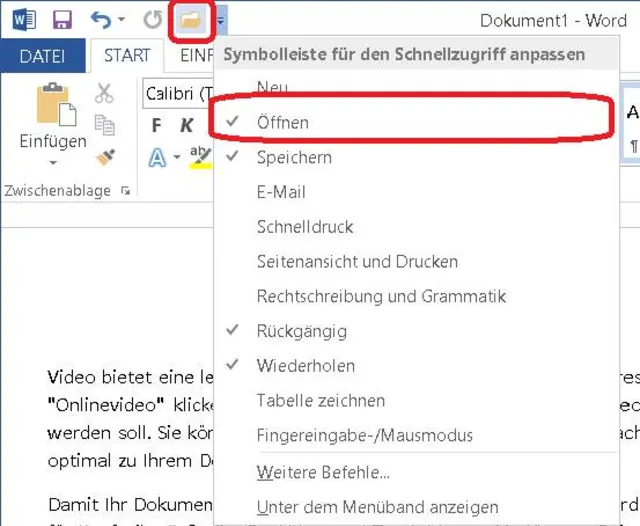Image resolution: width=640 pixels, height=526 pixels.
Task: Click the Undo arrow icon
Action: (99, 19)
